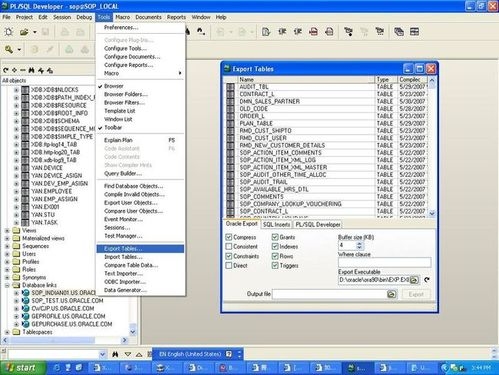Click the Windows start button
Screen dimensions: 499x375
(22, 368)
